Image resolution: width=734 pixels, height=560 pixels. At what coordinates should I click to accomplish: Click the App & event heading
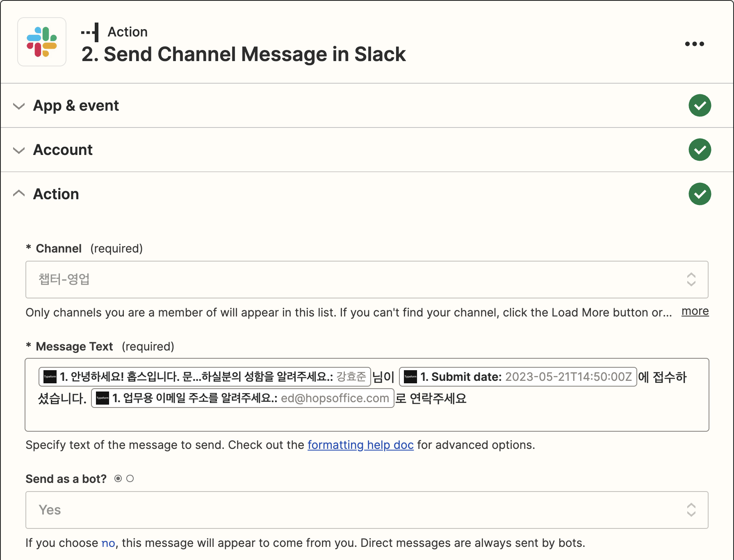76,106
